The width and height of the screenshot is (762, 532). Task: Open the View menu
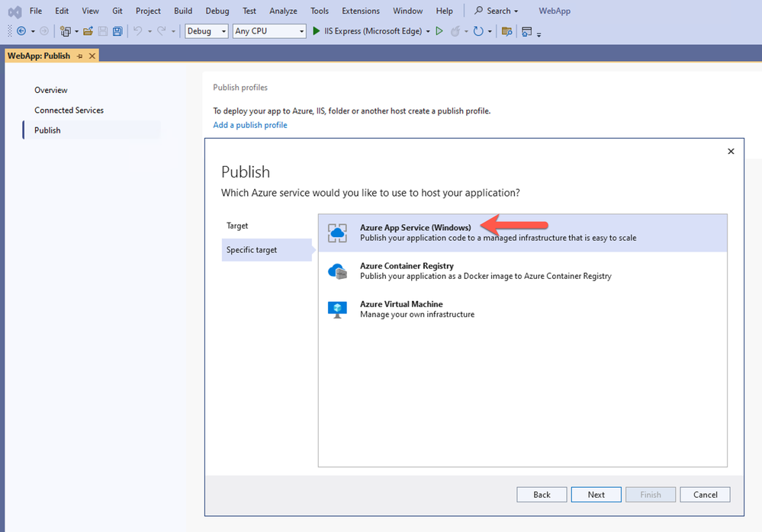click(x=90, y=11)
